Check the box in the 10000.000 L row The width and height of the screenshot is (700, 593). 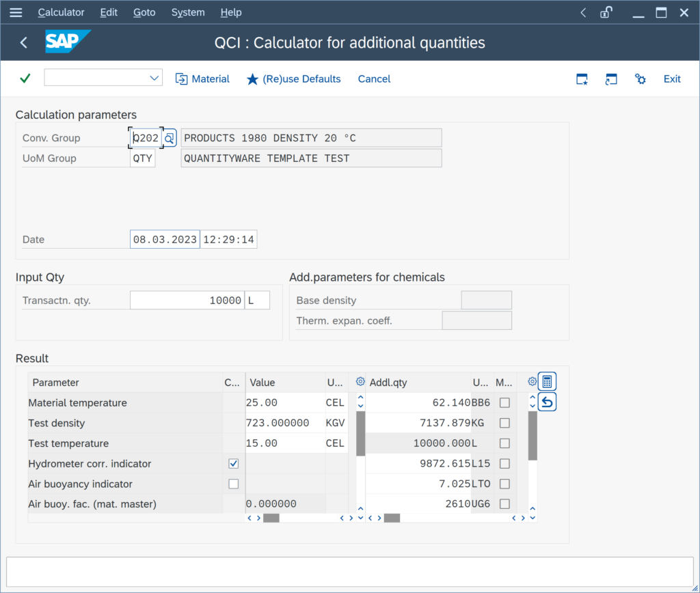(x=504, y=443)
